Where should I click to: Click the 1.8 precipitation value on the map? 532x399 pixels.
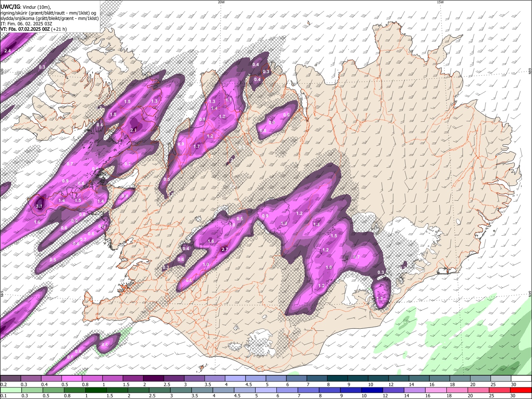[113, 114]
